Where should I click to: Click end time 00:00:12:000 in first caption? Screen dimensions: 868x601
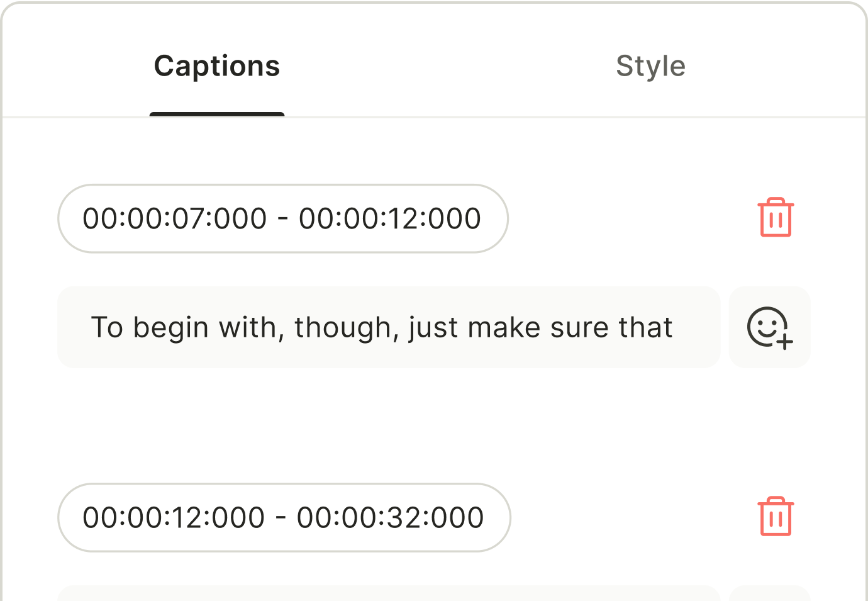click(x=390, y=218)
